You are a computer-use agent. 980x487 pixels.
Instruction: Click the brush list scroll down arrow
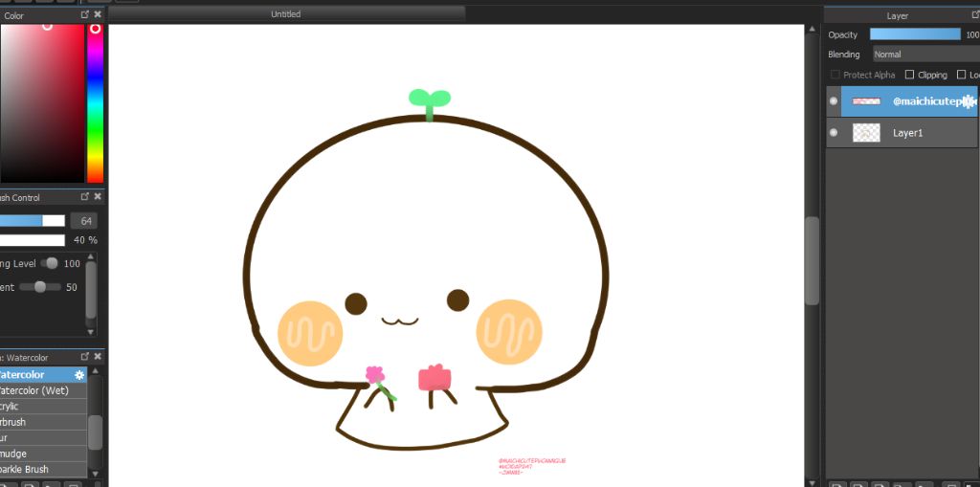pyautogui.click(x=95, y=474)
